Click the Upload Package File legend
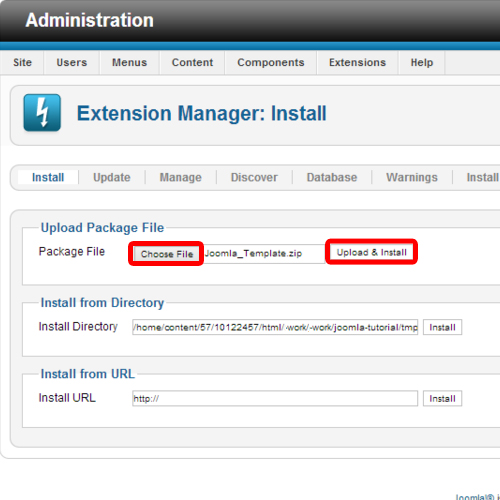The image size is (500, 500). (x=102, y=228)
